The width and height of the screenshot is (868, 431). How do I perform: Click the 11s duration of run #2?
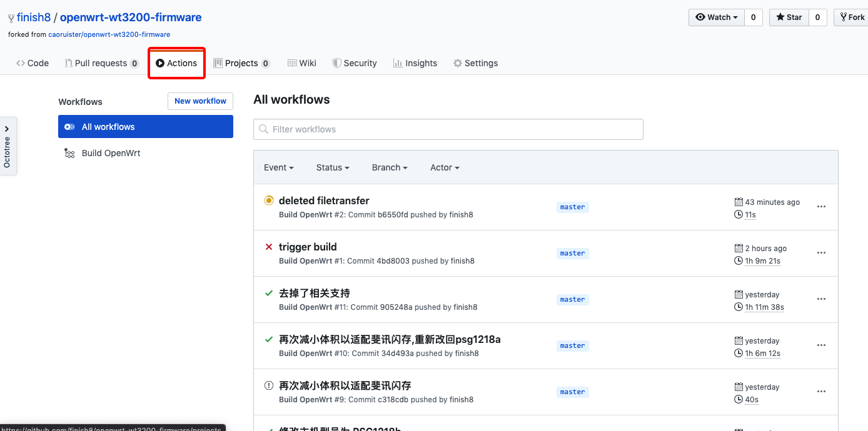[x=750, y=214]
